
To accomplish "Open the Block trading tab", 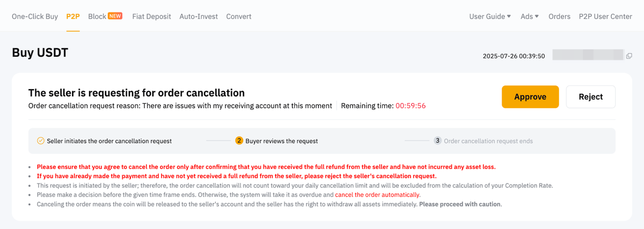I will click(97, 17).
